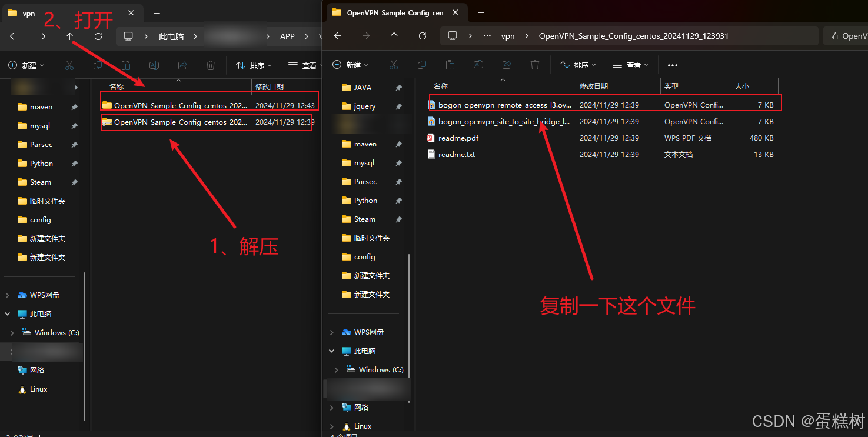Image resolution: width=868 pixels, height=437 pixels.
Task: Click Share icon in left window toolbar
Action: coord(182,65)
